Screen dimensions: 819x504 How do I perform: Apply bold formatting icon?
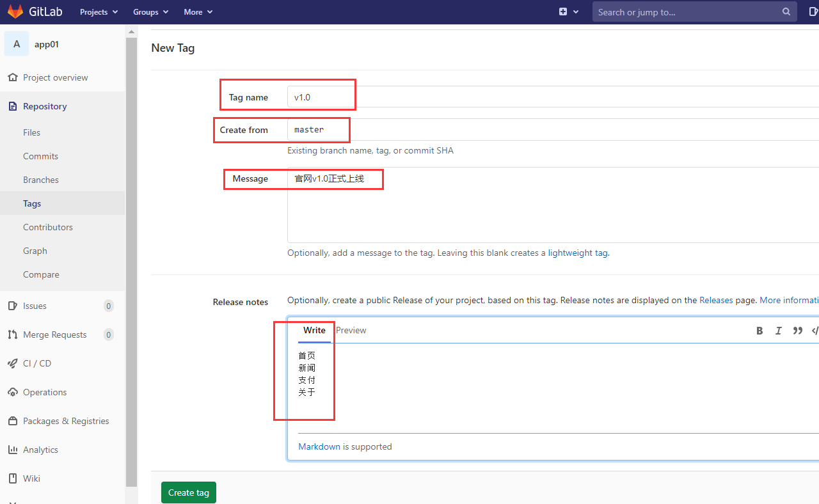(x=759, y=331)
